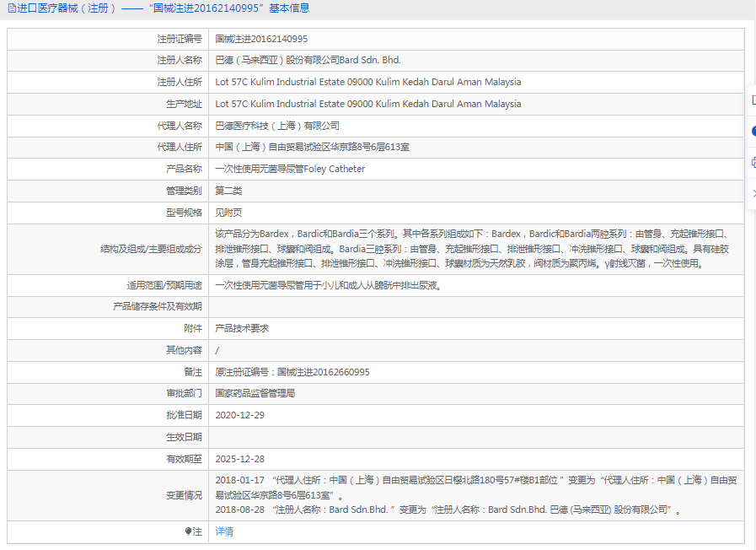Click the 2018-01-17 change record entry
The height and width of the screenshot is (550, 756).
(x=476, y=488)
